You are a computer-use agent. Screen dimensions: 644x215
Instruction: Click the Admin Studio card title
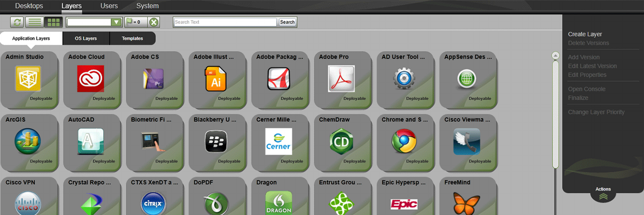pos(24,57)
